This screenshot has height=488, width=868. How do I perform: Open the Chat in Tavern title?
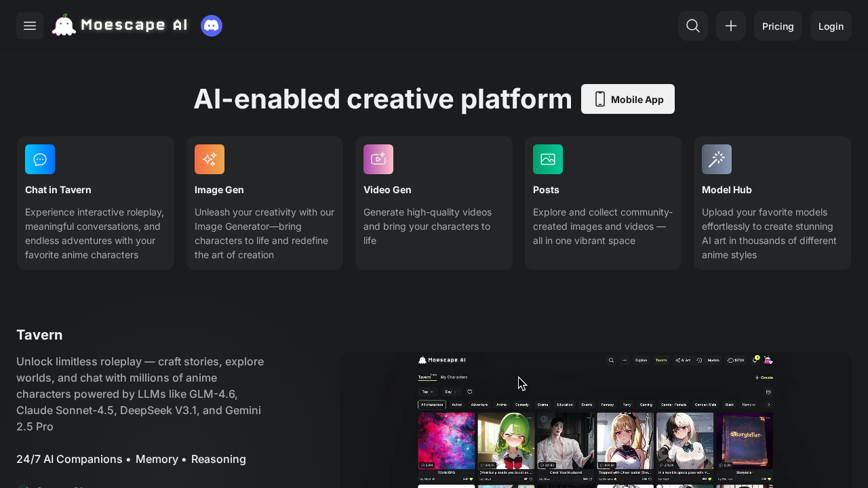[58, 190]
